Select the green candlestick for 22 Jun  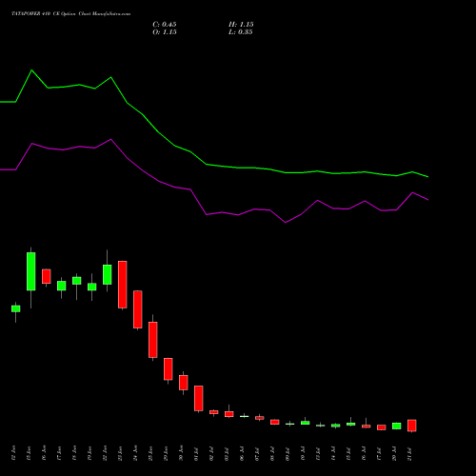(x=108, y=274)
